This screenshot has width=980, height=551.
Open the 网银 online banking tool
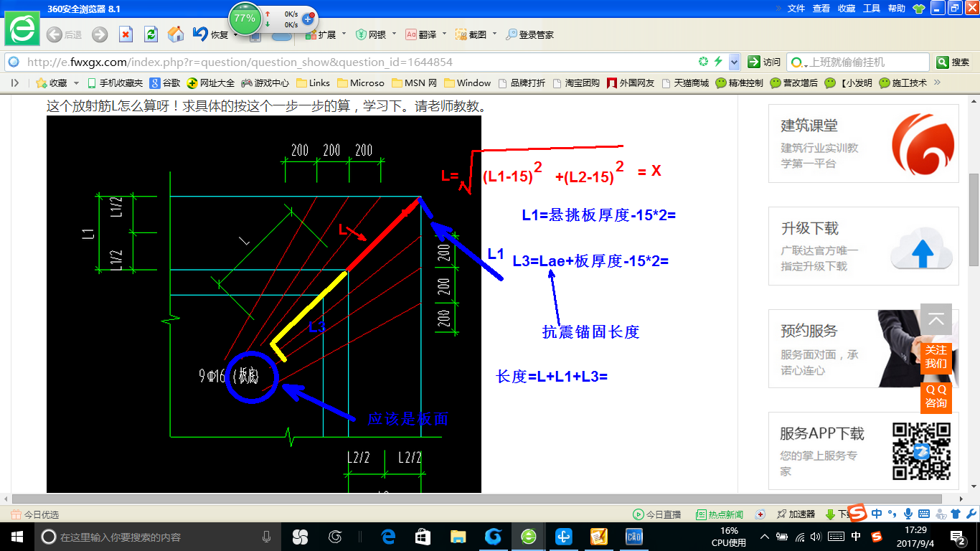click(x=372, y=34)
